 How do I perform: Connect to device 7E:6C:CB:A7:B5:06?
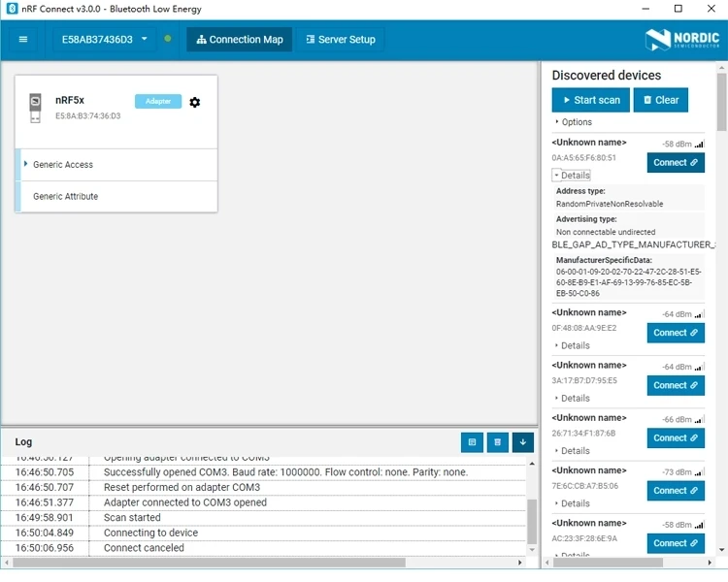coord(676,491)
